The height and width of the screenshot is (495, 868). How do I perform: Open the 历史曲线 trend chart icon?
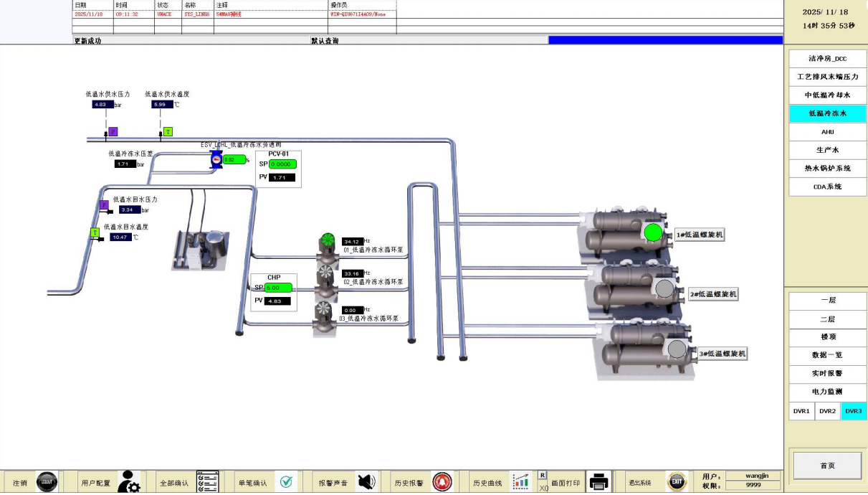[x=520, y=482]
